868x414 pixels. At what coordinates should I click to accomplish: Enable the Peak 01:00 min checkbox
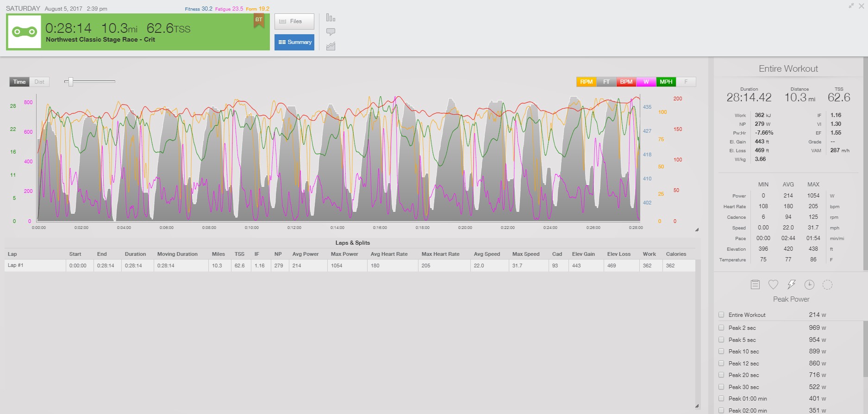[721, 398]
